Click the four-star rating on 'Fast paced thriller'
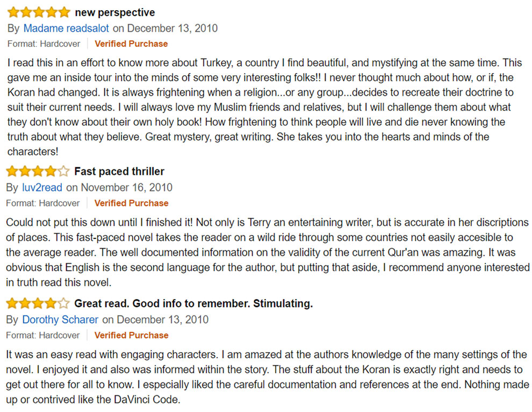Image resolution: width=532 pixels, height=412 pixels. pos(38,171)
